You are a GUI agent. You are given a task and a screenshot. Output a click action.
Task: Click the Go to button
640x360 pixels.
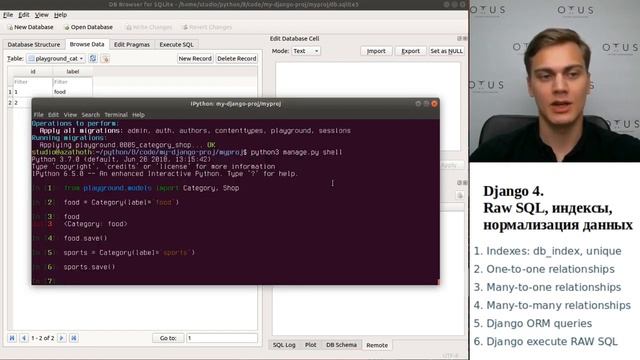[x=168, y=338]
